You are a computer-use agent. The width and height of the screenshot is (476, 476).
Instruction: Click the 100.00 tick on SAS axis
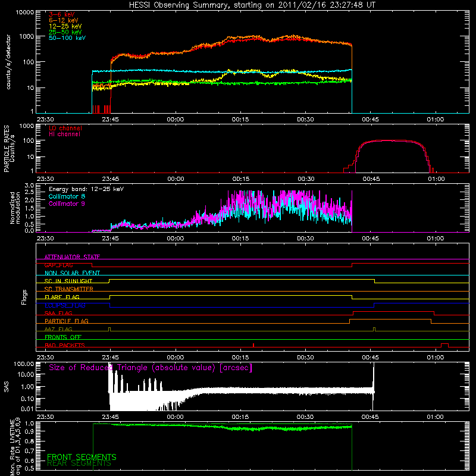point(24,364)
